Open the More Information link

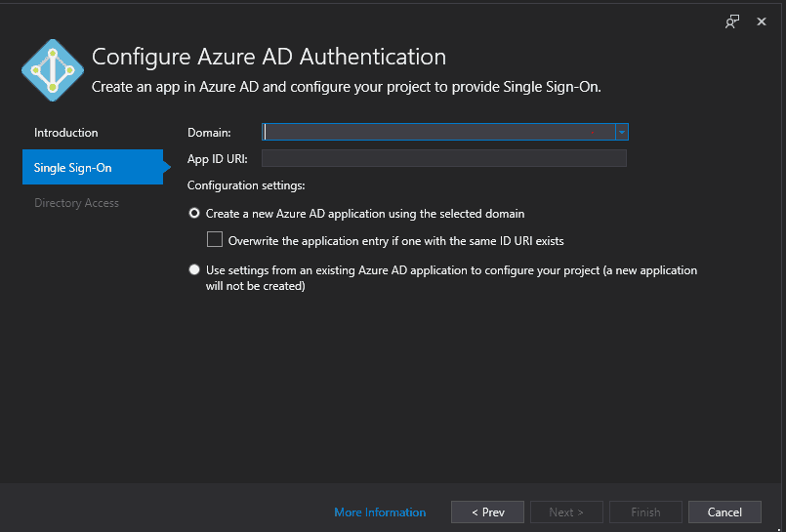point(380,512)
